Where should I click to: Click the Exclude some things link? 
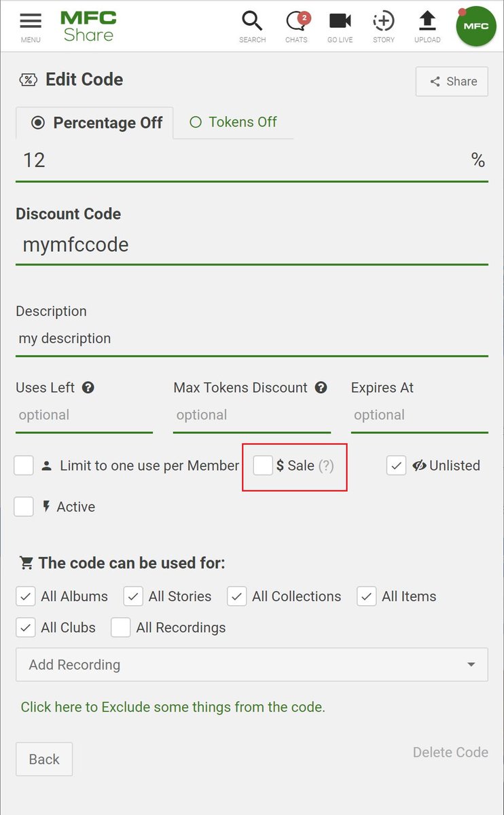173,707
